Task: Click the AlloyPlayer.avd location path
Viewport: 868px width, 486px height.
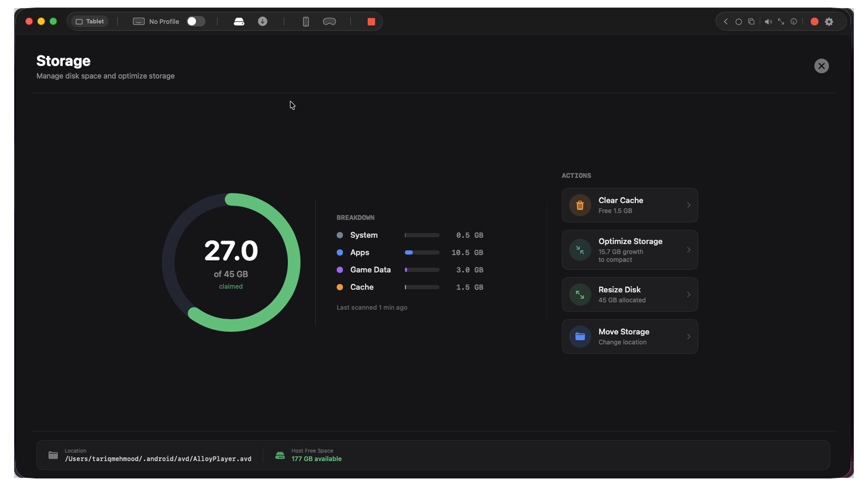Action: click(x=158, y=459)
